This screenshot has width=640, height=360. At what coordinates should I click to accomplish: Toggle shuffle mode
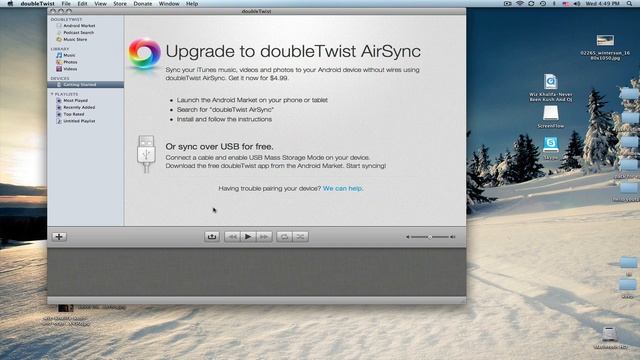click(x=300, y=237)
